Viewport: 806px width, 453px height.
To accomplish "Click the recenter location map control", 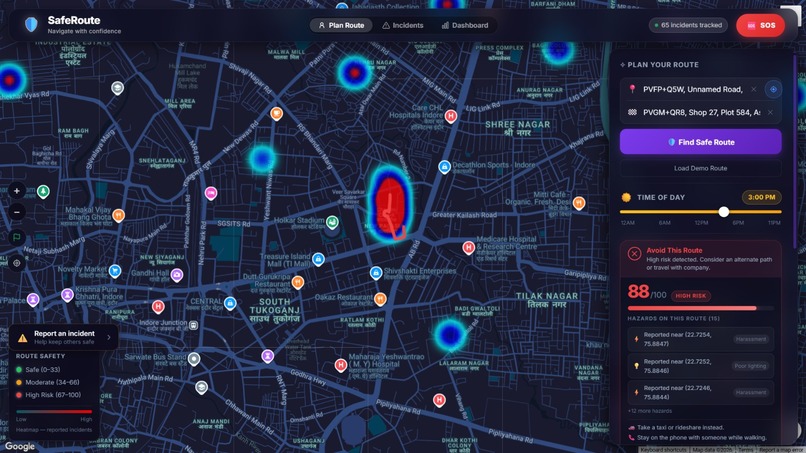I will pos(17,263).
